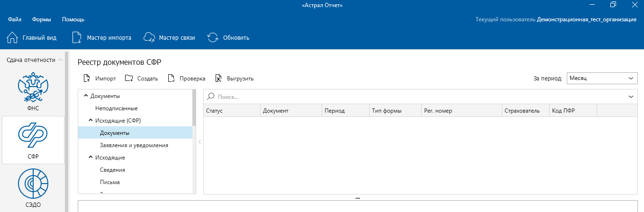Screen dimensions: 644x212
Task: Collapse the Сдача отчетности section
Action: [x=60, y=60]
